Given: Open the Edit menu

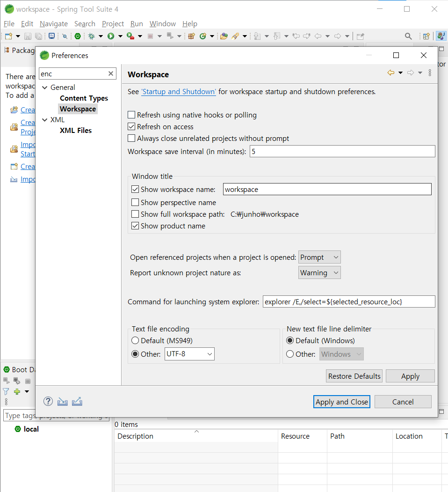Looking at the screenshot, I should pos(27,24).
